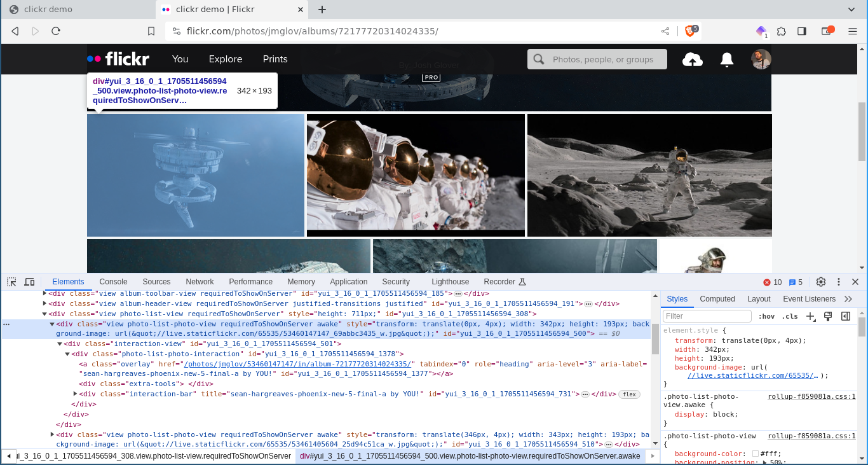Open the Brave Rewards triangle icon
868x465 pixels.
click(x=761, y=31)
